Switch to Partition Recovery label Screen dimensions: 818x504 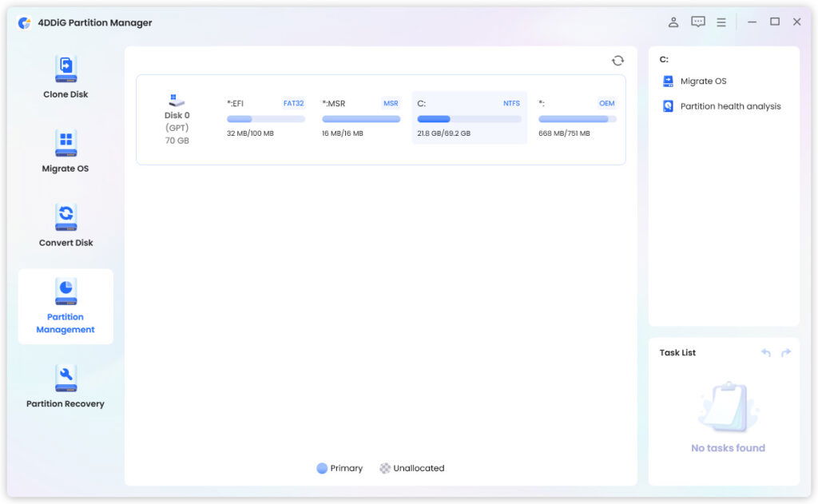pyautogui.click(x=66, y=404)
